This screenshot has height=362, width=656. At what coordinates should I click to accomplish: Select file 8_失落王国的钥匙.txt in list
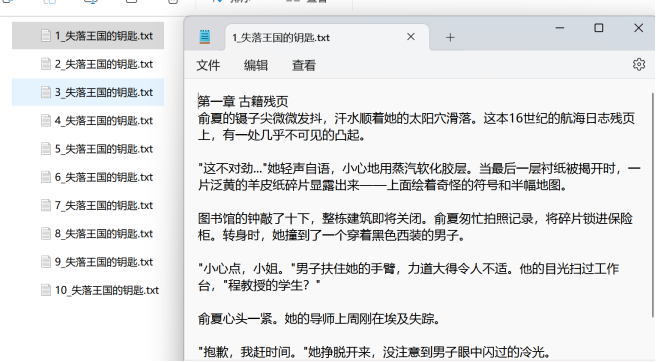[88, 234]
